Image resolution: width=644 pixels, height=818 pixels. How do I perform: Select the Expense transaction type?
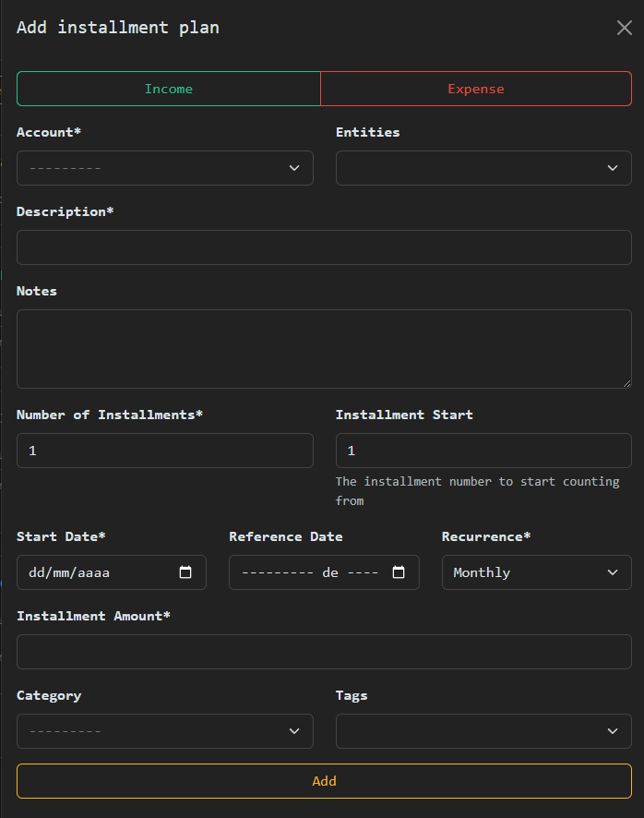[476, 89]
